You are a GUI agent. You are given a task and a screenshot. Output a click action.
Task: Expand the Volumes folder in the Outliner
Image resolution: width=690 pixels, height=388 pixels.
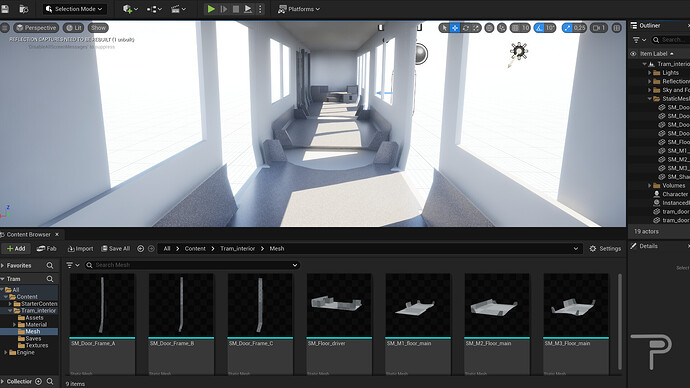pos(650,186)
